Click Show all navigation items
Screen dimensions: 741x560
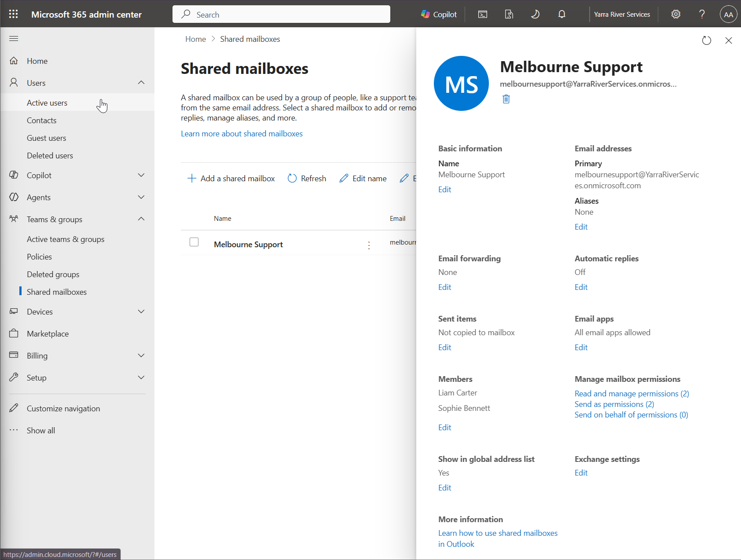tap(41, 430)
